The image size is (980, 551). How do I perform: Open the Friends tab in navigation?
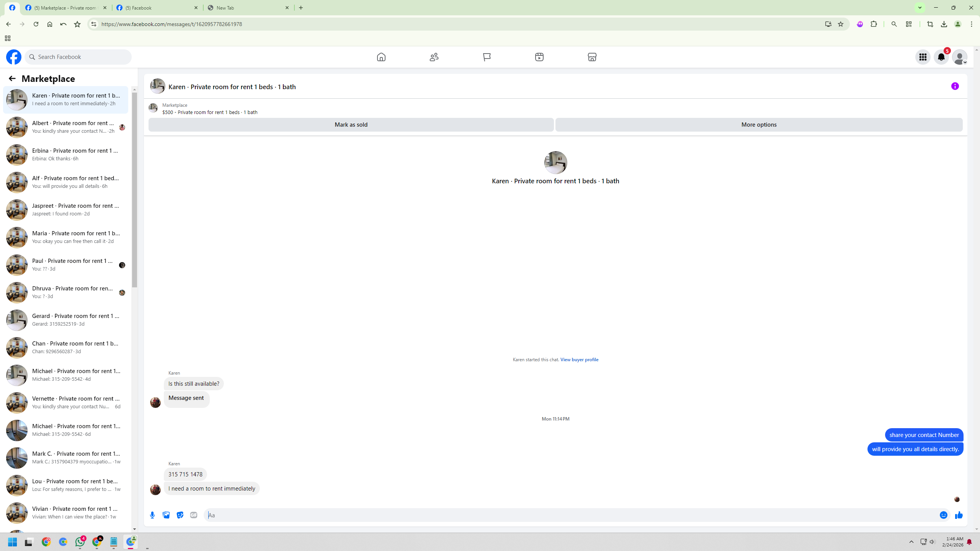click(434, 57)
